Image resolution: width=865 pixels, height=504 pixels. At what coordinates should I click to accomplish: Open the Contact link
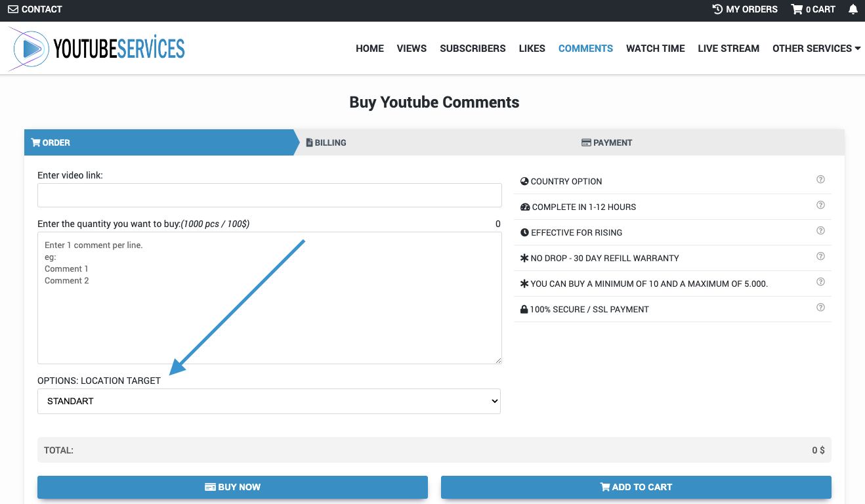pos(35,9)
